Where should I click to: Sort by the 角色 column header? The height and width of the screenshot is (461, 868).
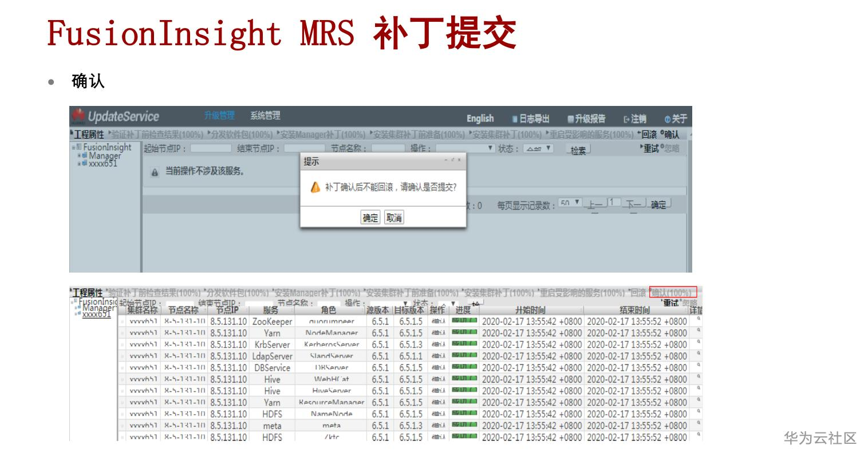329,310
